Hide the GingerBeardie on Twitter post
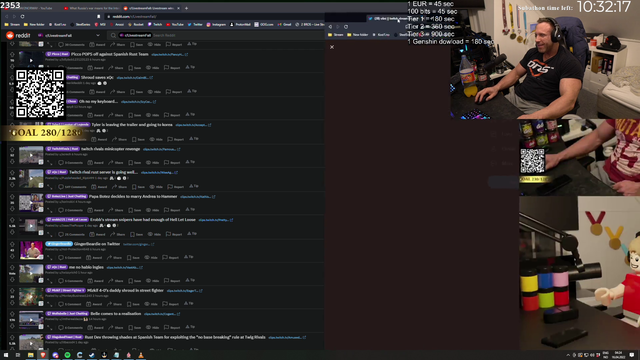The height and width of the screenshot is (360, 640). click(151, 258)
